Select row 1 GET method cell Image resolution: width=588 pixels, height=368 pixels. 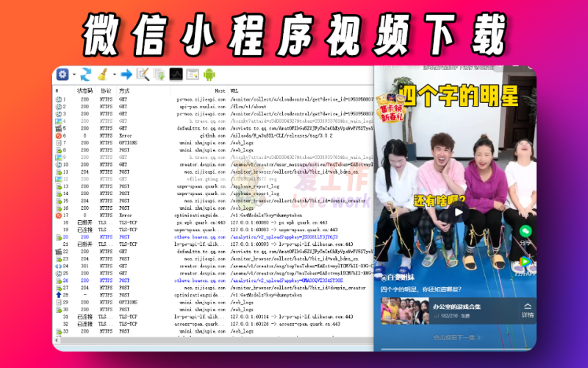click(x=123, y=99)
